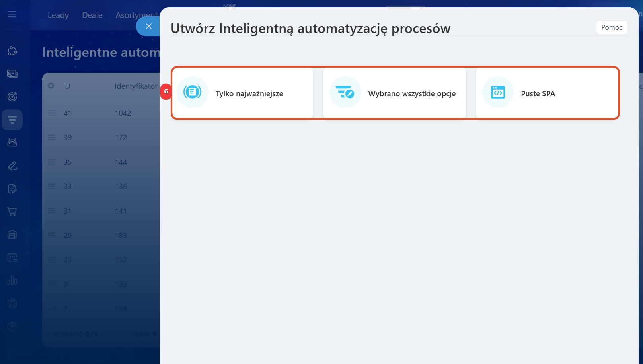Open row actions menu for ID 41

[52, 113]
